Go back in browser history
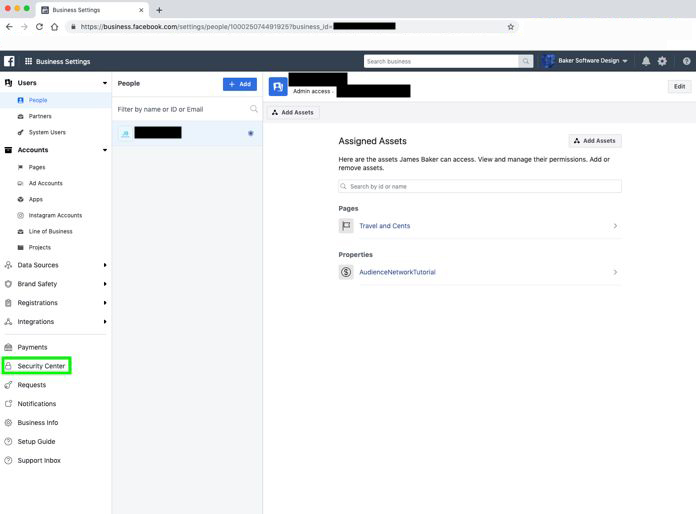The image size is (696, 514). click(9, 27)
